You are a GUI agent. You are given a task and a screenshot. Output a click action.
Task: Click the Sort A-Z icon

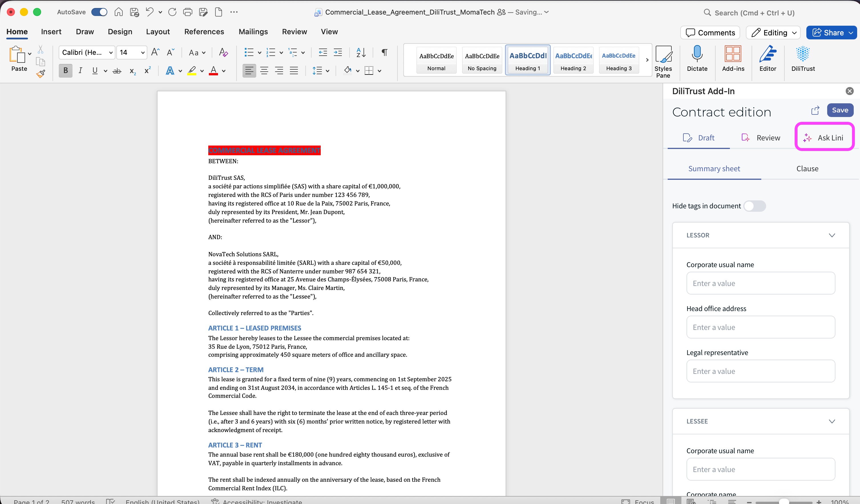361,52
